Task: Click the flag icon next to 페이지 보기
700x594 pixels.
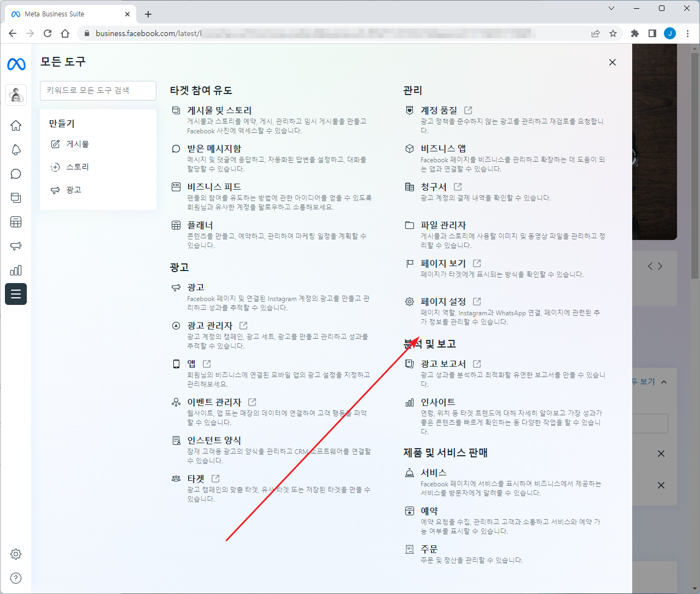Action: [x=410, y=263]
